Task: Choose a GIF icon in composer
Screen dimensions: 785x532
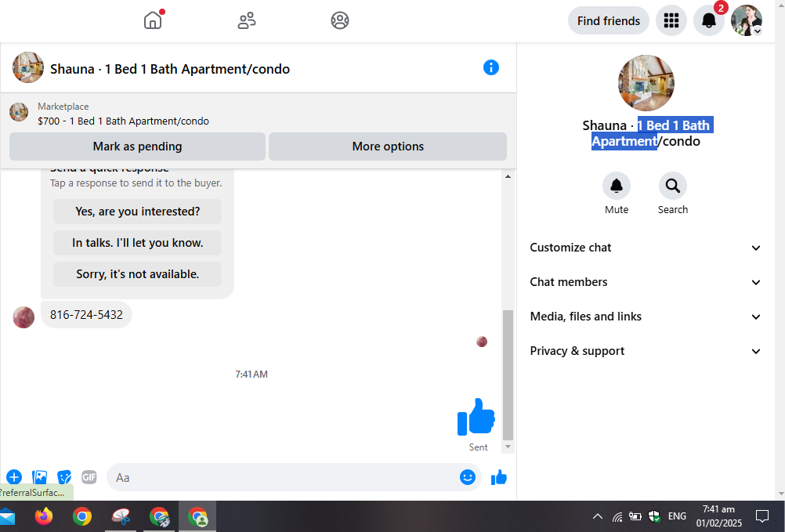Action: [x=89, y=477]
